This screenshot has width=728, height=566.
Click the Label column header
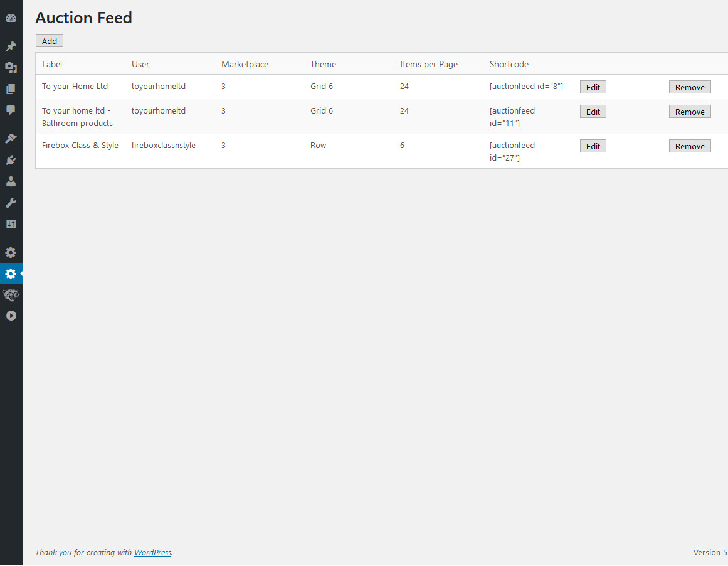52,64
